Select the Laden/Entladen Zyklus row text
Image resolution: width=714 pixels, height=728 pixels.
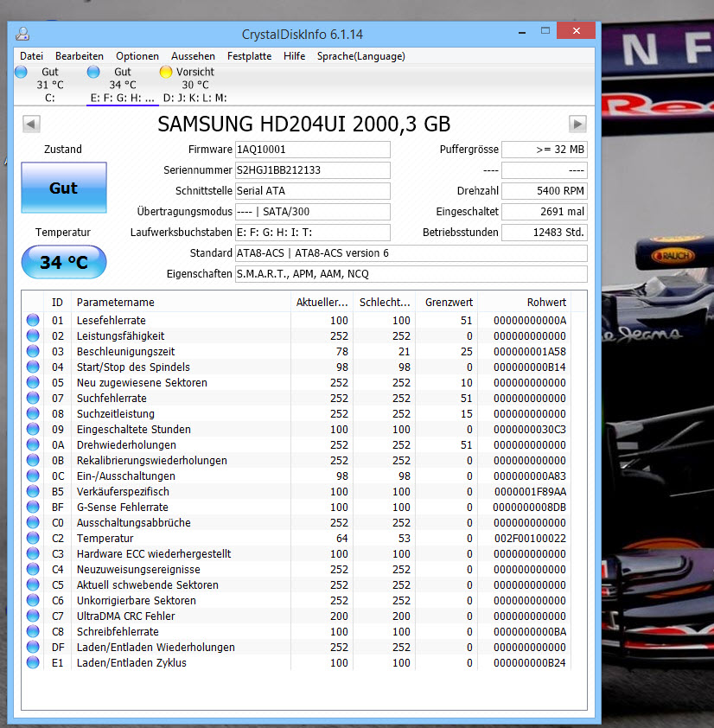[131, 663]
